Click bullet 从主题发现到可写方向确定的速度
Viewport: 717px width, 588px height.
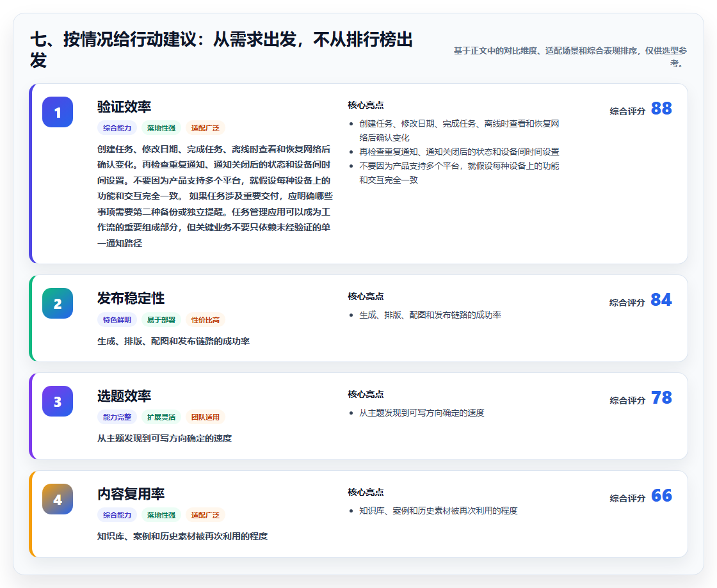tap(422, 413)
